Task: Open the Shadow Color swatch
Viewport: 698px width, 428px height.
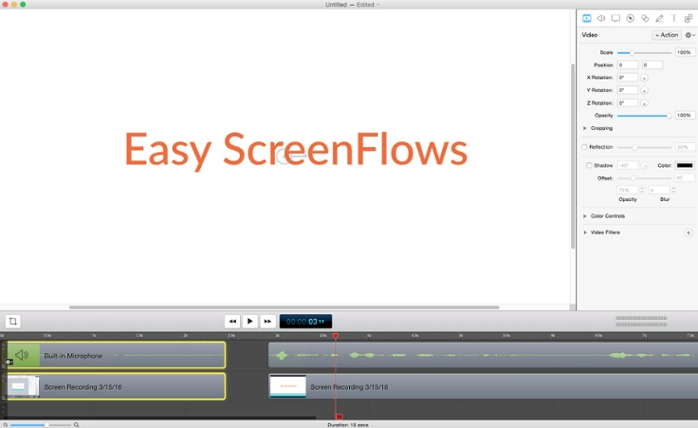Action: (685, 165)
